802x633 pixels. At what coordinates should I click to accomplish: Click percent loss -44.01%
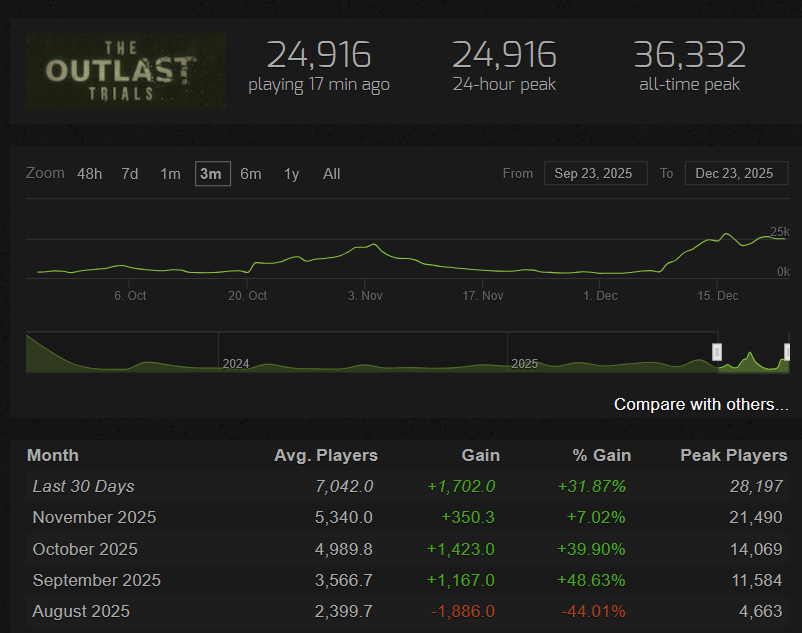click(593, 612)
